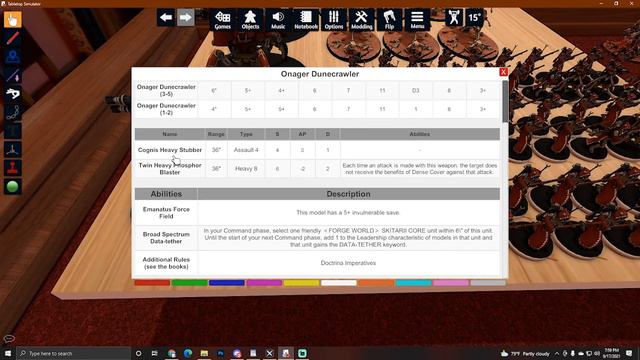Select the Text tool
640x360 pixels.
[x=13, y=131]
